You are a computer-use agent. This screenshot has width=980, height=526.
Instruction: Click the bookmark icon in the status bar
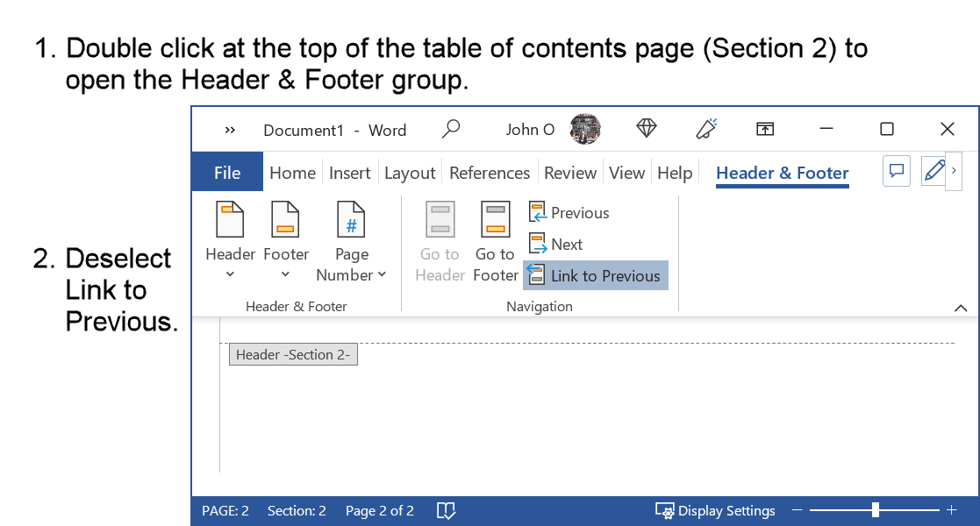coord(446,510)
